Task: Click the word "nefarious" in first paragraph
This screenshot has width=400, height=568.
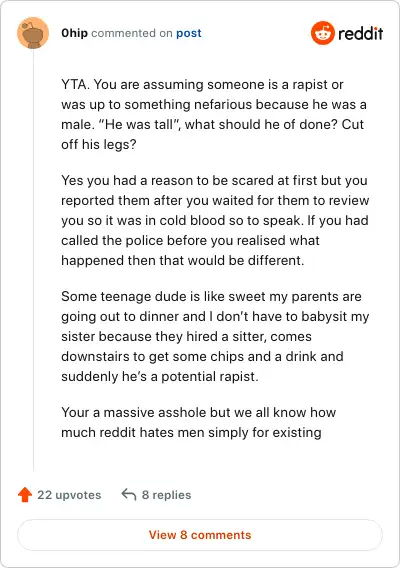Action: pyautogui.click(x=223, y=105)
